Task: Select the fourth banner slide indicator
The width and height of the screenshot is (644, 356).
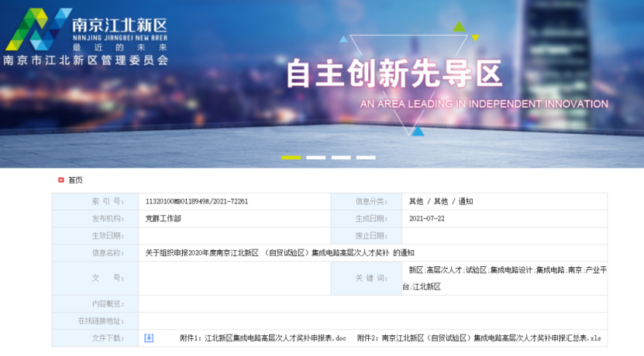Action: point(366,158)
